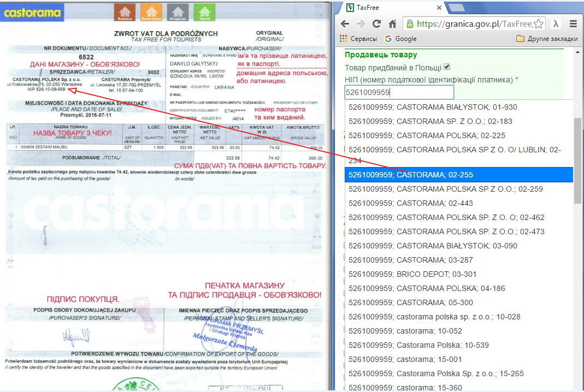Pick CASTORAMA; 05-300 entry
The width and height of the screenshot is (584, 392).
pos(459,302)
